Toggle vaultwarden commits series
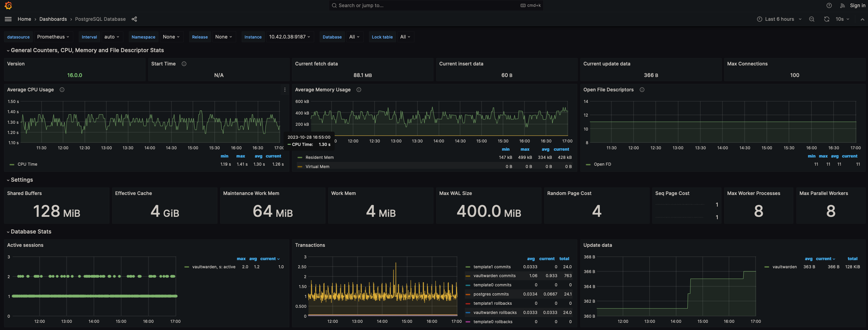Image resolution: width=868 pixels, height=330 pixels. 494,276
